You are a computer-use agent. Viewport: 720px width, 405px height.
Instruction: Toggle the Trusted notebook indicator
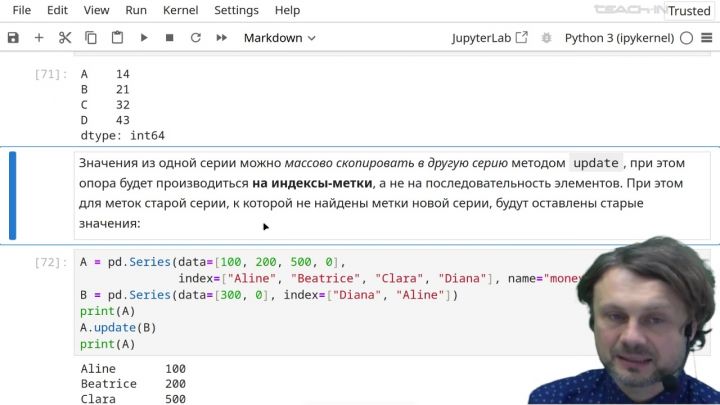[689, 11]
